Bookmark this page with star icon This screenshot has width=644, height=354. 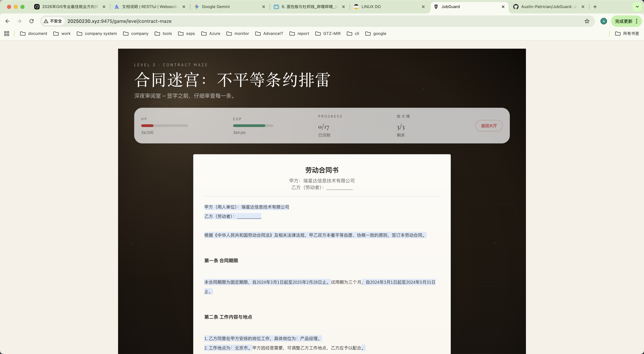587,21
